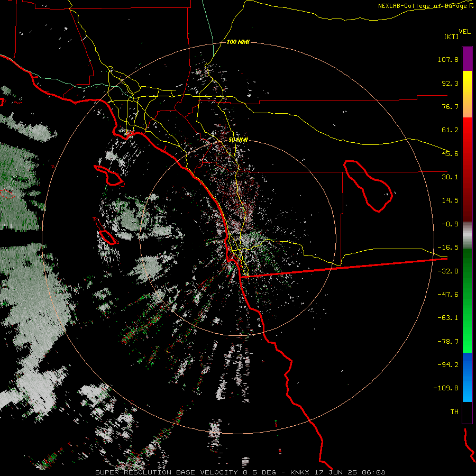Click the VEL legend title
476x476 pixels.
click(x=464, y=32)
